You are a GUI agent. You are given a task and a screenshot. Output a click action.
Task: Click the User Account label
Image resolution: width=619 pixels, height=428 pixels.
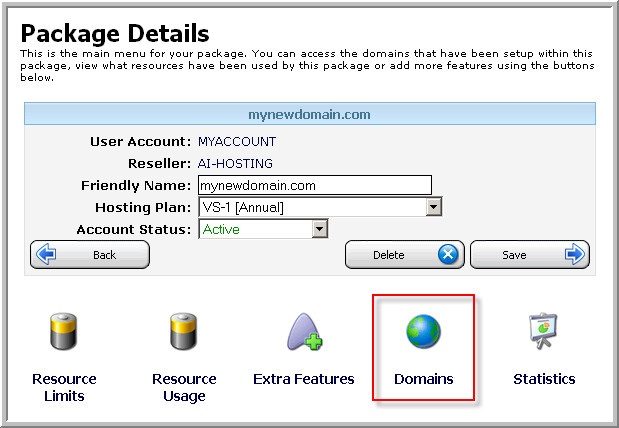click(x=141, y=141)
